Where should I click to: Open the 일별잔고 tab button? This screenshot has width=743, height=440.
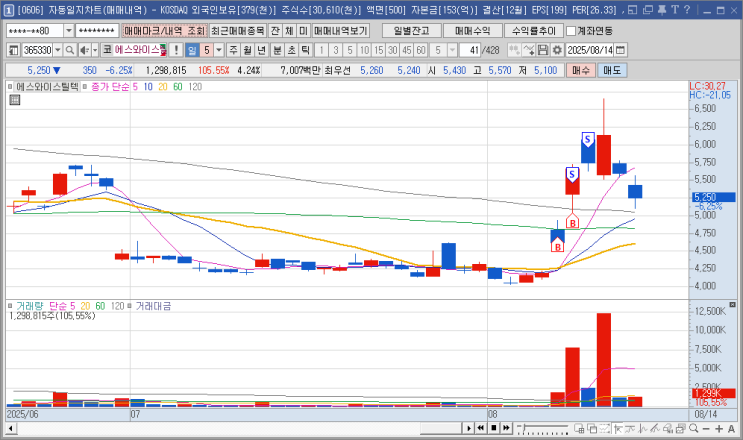(x=412, y=31)
